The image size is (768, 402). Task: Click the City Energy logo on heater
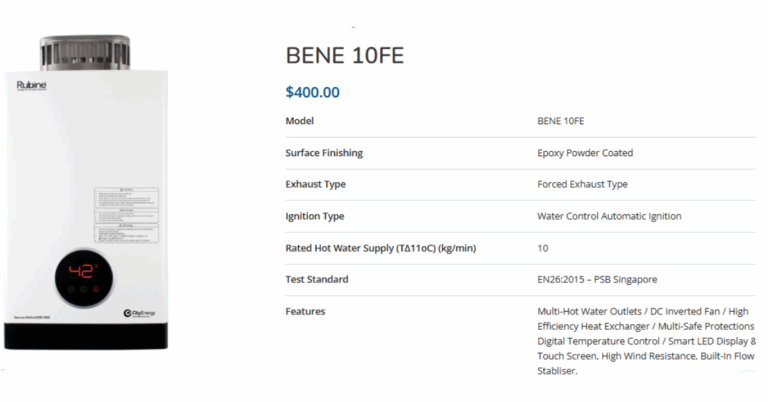click(139, 313)
